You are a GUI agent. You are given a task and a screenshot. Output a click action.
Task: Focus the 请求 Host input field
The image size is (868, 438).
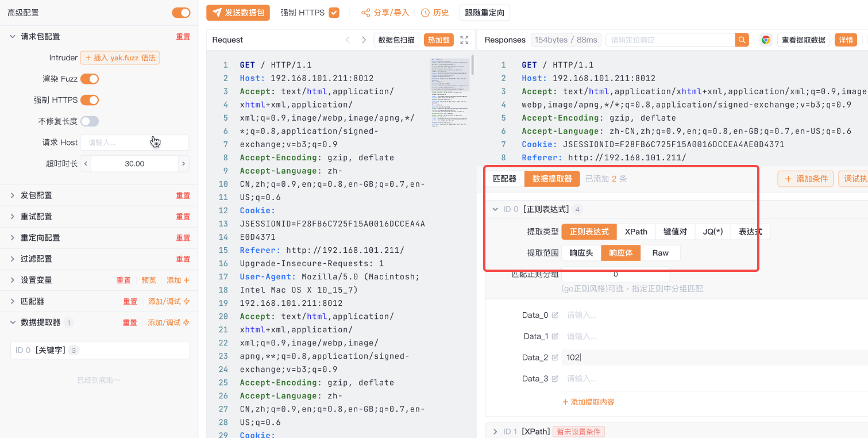(x=134, y=143)
